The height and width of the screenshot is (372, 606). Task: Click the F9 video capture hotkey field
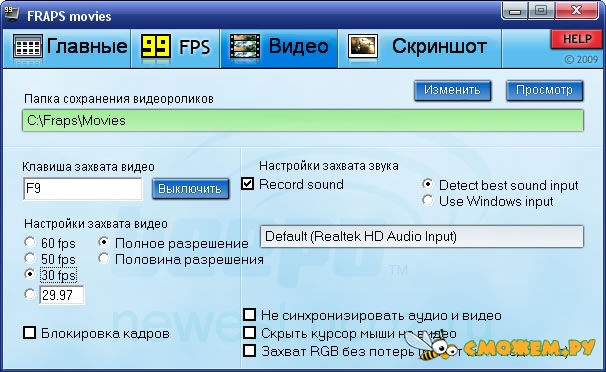tap(83, 189)
